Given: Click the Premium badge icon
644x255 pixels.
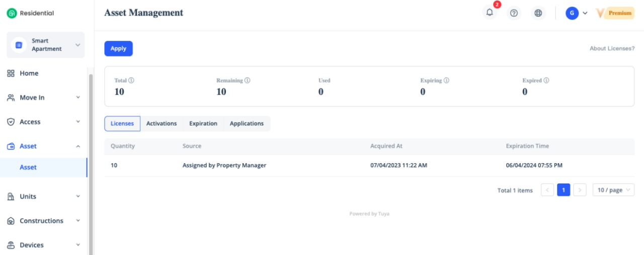Looking at the screenshot, I should click(615, 13).
